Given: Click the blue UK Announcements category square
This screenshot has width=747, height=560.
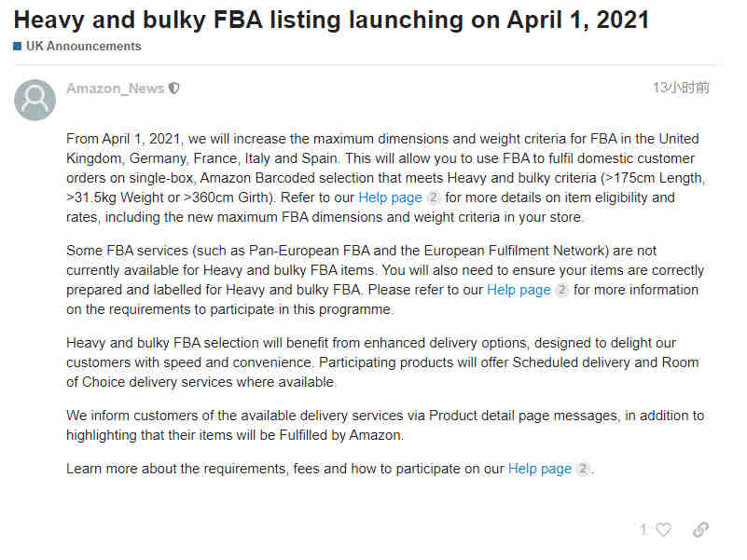Looking at the screenshot, I should (x=18, y=47).
